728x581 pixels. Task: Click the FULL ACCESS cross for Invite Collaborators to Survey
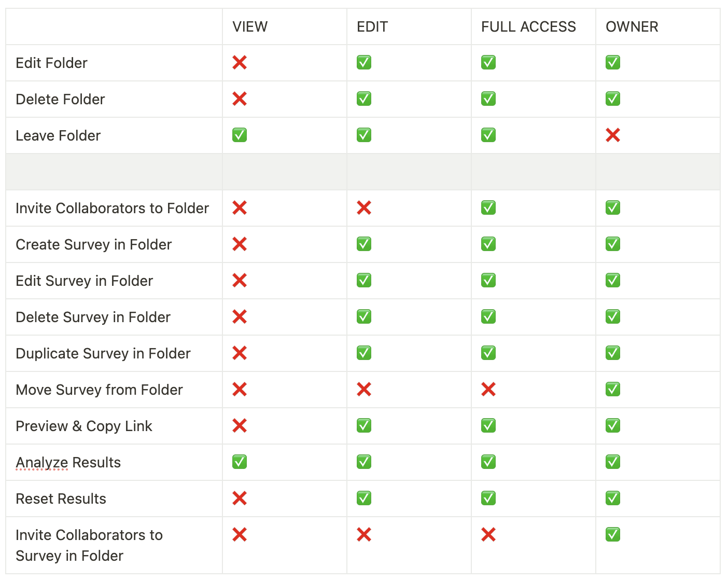488,534
